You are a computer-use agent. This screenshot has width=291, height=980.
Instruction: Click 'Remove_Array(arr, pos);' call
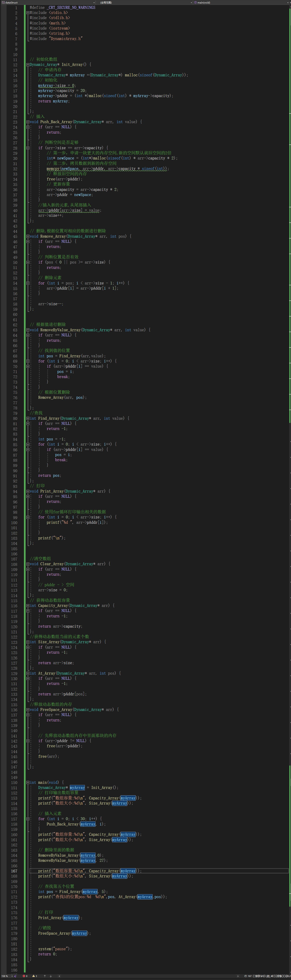point(62,398)
